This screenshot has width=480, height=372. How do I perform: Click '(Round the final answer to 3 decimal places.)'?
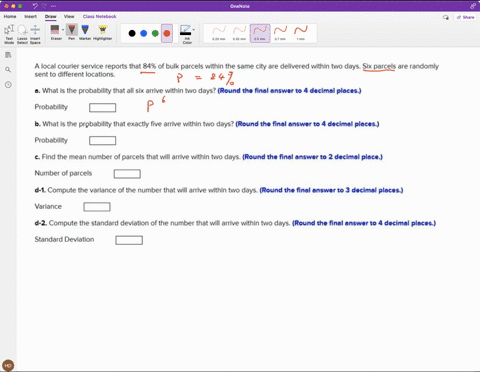click(331, 190)
